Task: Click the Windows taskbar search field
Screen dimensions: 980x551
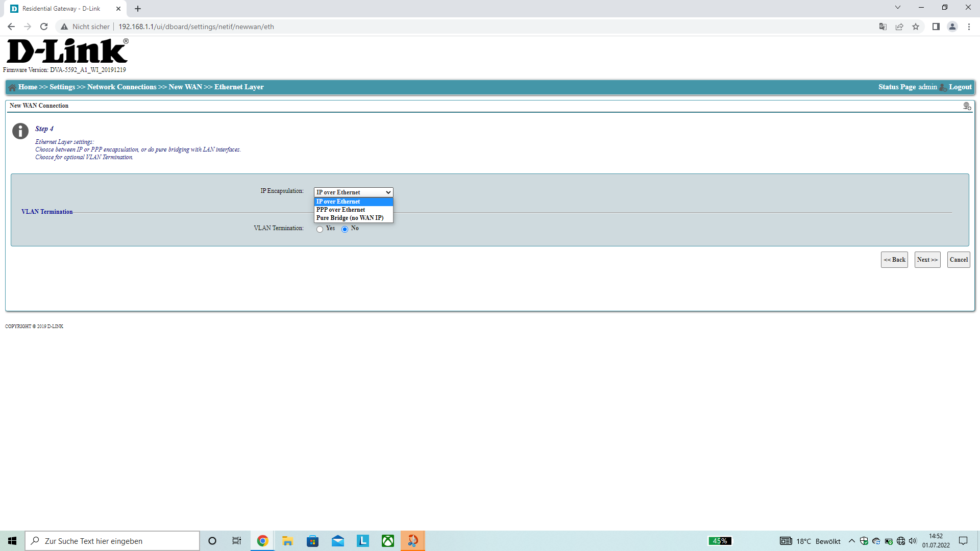Action: 112,541
